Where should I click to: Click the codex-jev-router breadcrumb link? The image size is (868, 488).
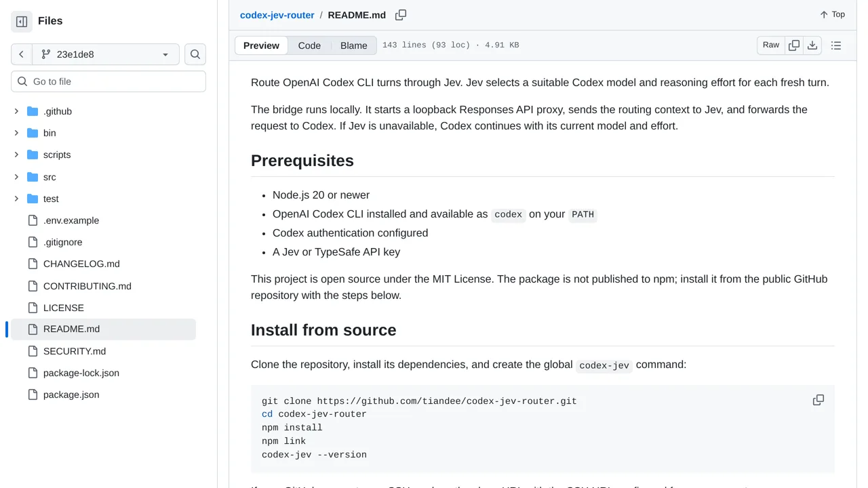pos(277,15)
